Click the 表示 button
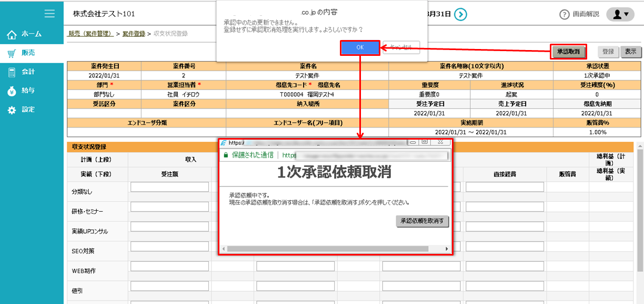The image size is (644, 304). tap(631, 52)
